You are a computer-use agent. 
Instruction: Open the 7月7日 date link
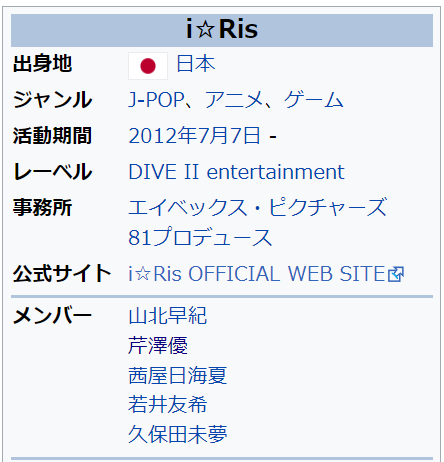coord(228,135)
